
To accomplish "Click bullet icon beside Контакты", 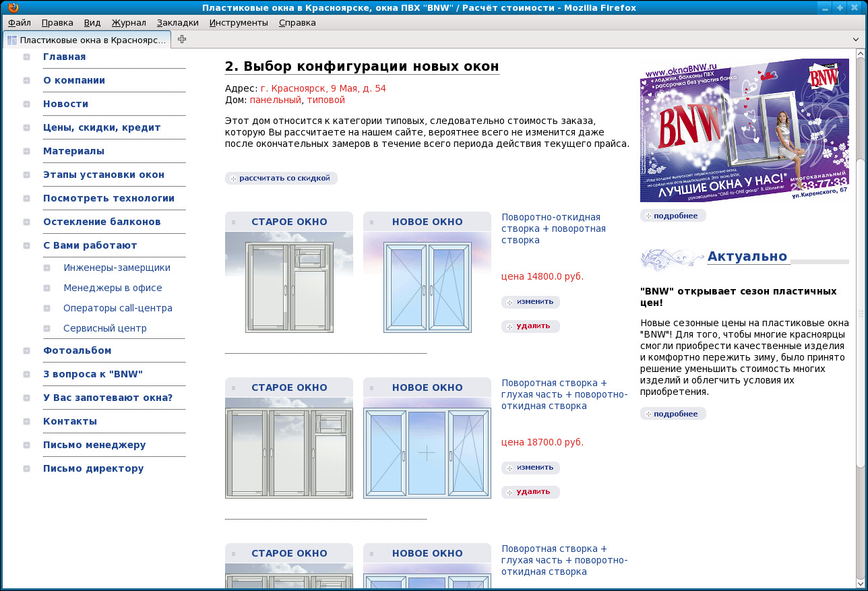I will coord(26,422).
